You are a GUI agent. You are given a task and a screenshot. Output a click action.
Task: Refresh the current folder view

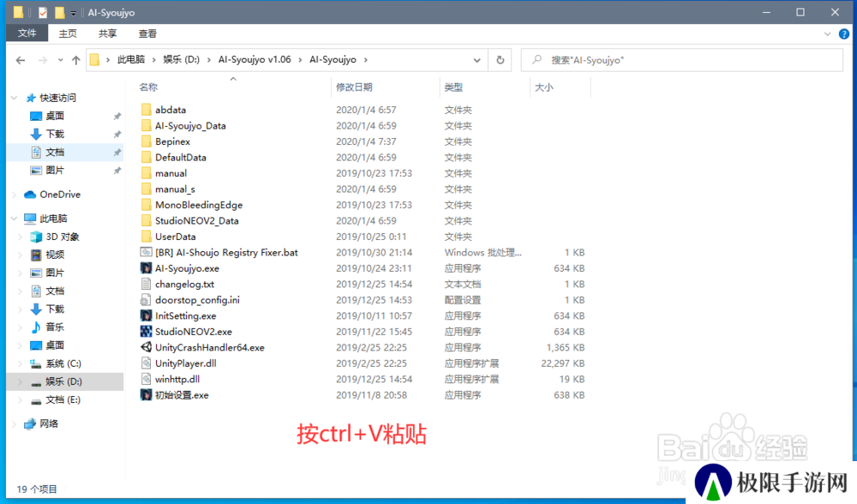tap(500, 60)
